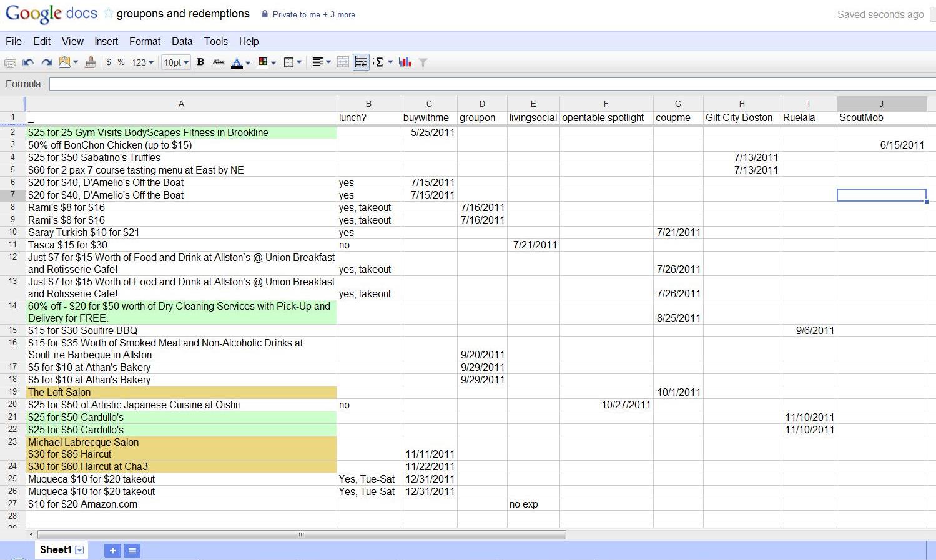Open the Help menu
936x560 pixels.
pyautogui.click(x=249, y=41)
